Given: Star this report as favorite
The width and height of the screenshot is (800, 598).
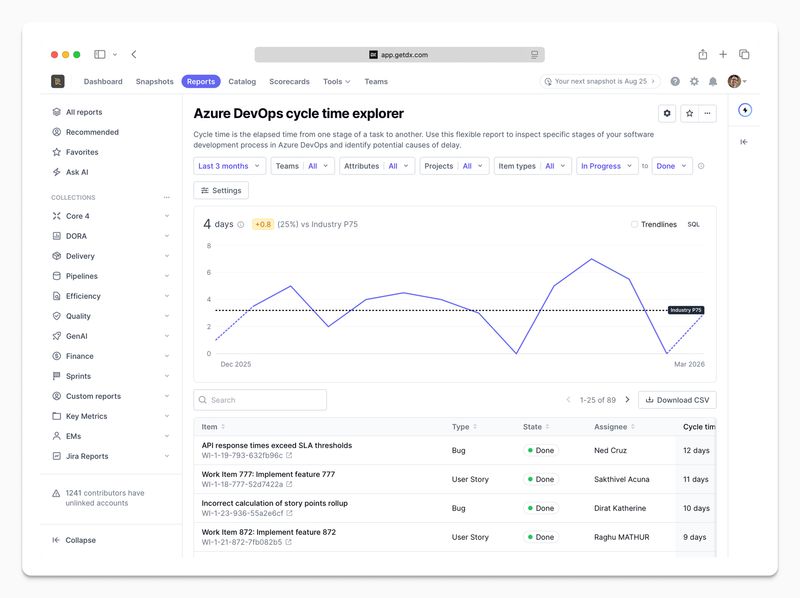Looking at the screenshot, I should tap(689, 114).
